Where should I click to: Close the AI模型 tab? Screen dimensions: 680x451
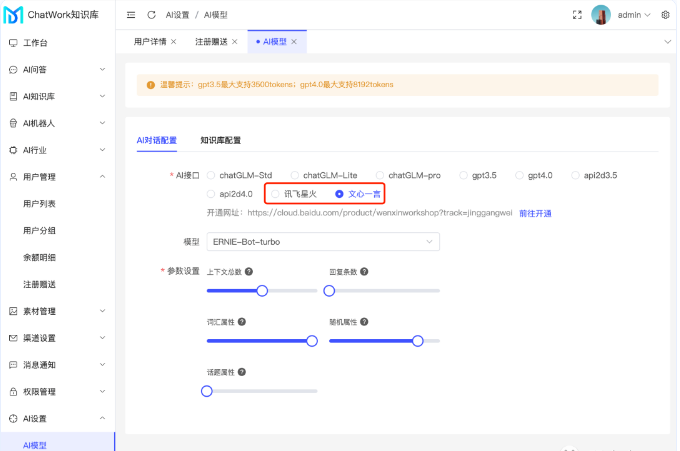[294, 42]
